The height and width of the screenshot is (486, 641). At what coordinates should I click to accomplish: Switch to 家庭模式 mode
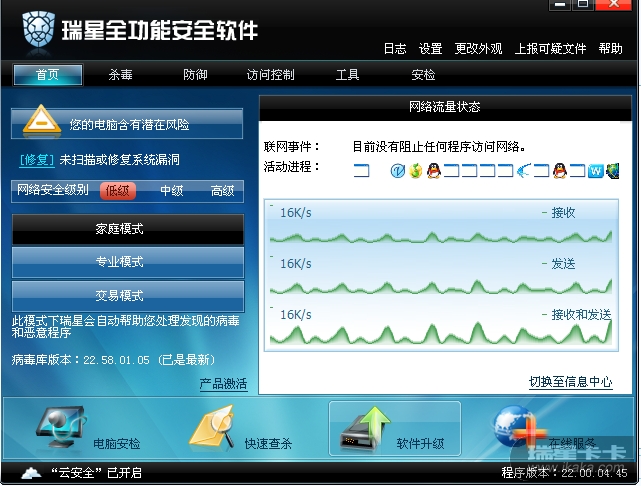click(x=128, y=229)
